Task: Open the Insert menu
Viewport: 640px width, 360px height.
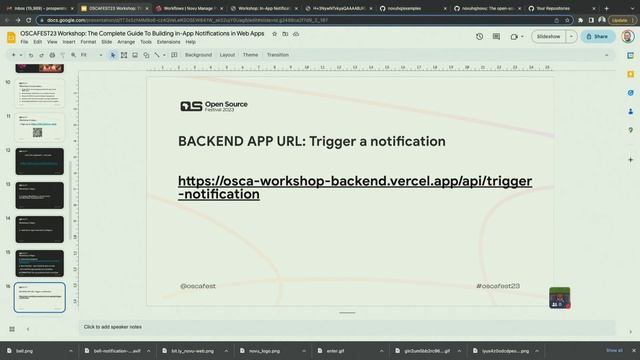Action: coord(69,42)
